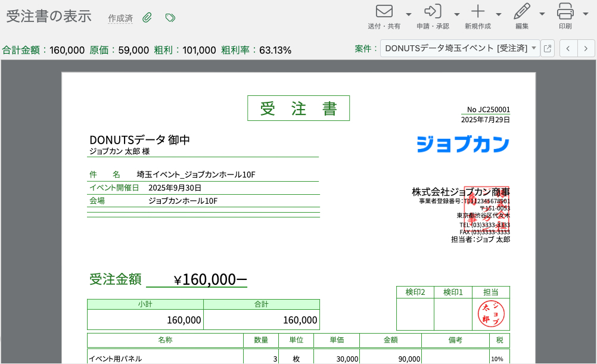Click the printer icon

pos(565,11)
